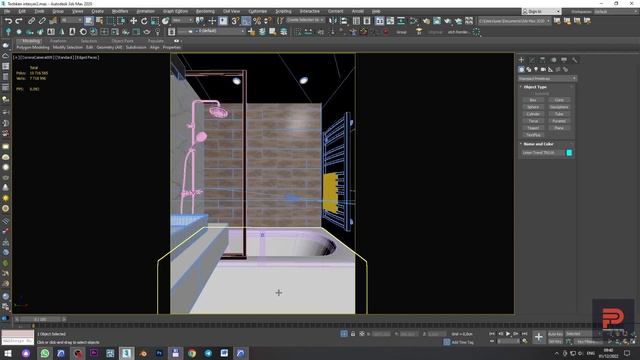Open the selection filter dropdown
Viewport: 640px width, 360px height.
coord(72,20)
